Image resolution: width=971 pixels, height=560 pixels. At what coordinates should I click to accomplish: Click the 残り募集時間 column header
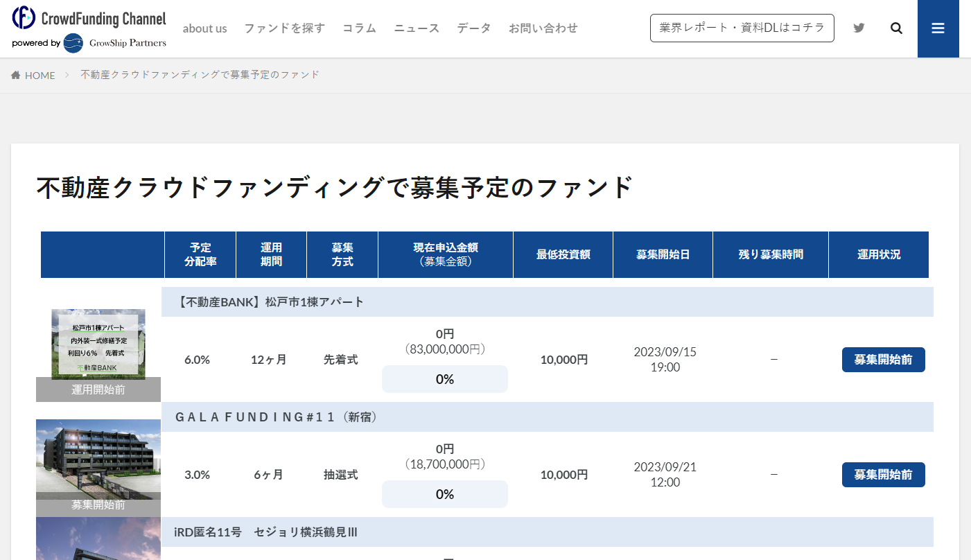pyautogui.click(x=771, y=254)
